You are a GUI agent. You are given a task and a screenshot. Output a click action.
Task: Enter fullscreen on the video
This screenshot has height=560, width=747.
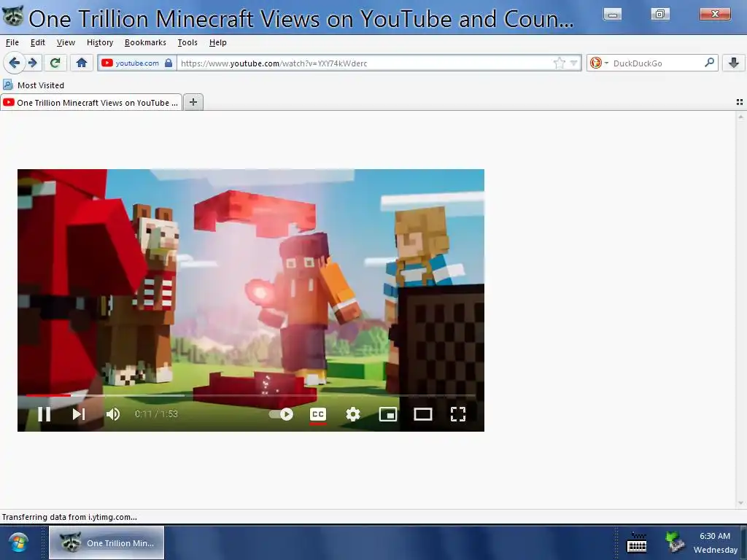coord(458,414)
